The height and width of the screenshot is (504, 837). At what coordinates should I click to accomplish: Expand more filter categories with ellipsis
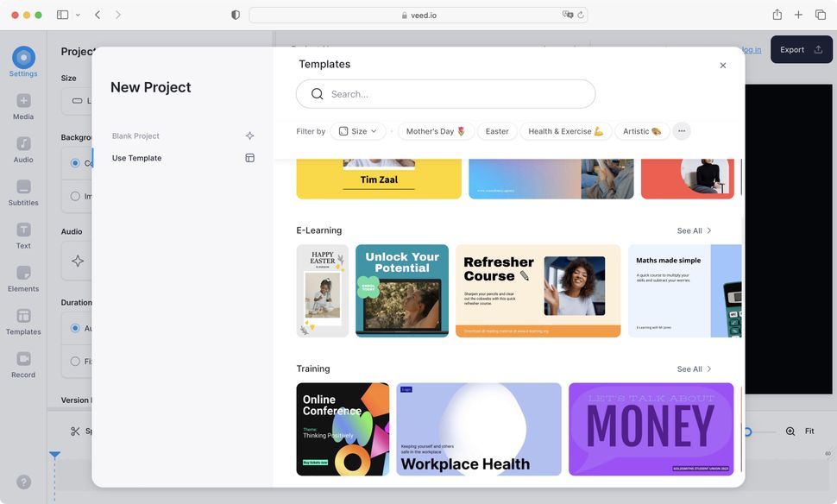tap(682, 131)
